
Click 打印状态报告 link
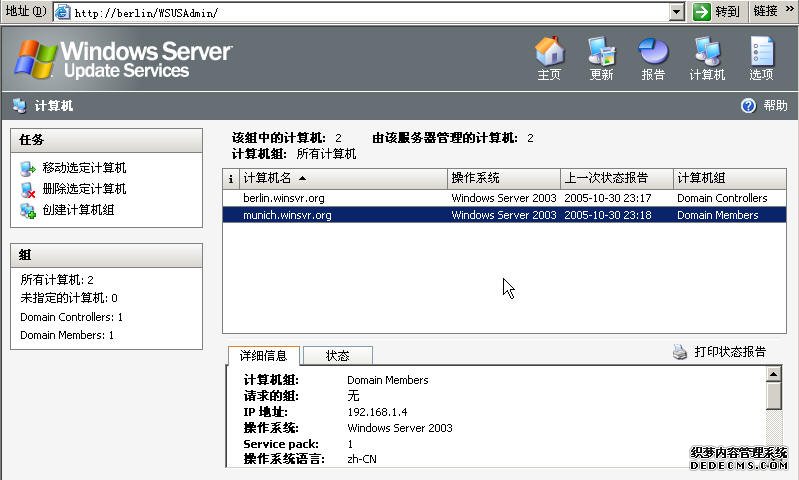730,352
